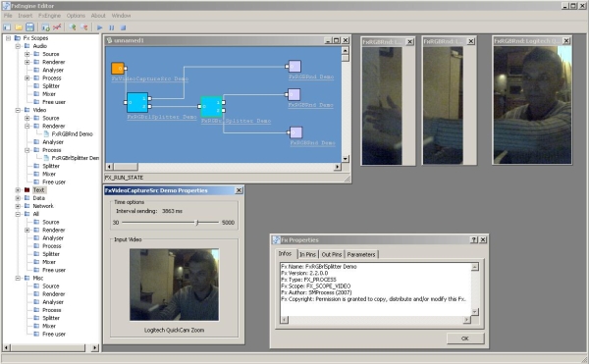
Task: Expand the Renderer folder under Audio
Action: [27, 62]
